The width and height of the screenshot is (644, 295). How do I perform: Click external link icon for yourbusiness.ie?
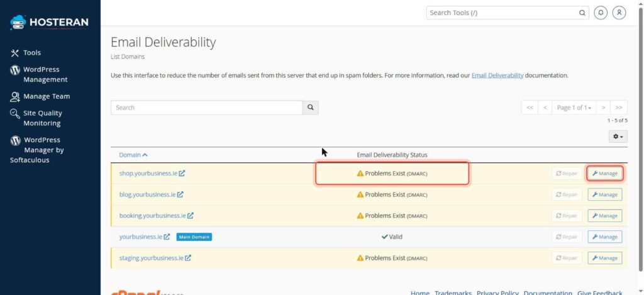167,237
